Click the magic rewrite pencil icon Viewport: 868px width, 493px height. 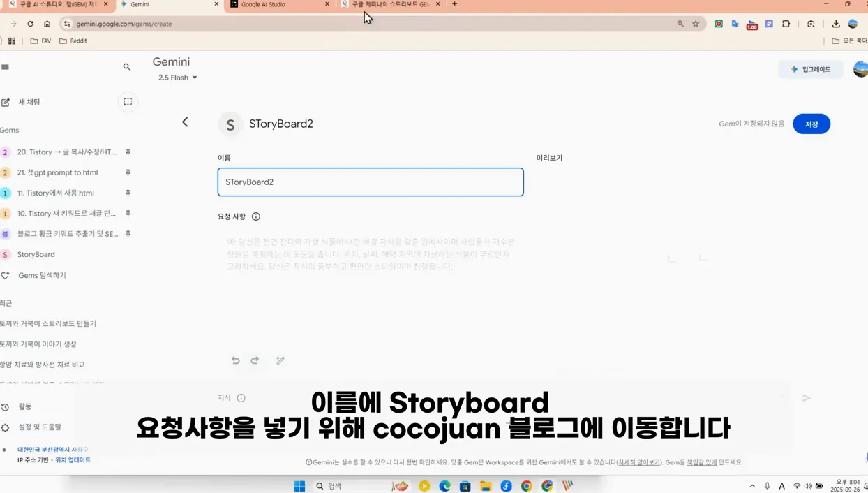coord(280,360)
